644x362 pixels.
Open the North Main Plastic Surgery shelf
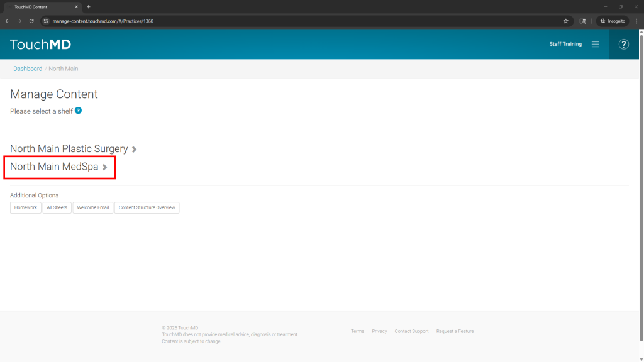69,148
